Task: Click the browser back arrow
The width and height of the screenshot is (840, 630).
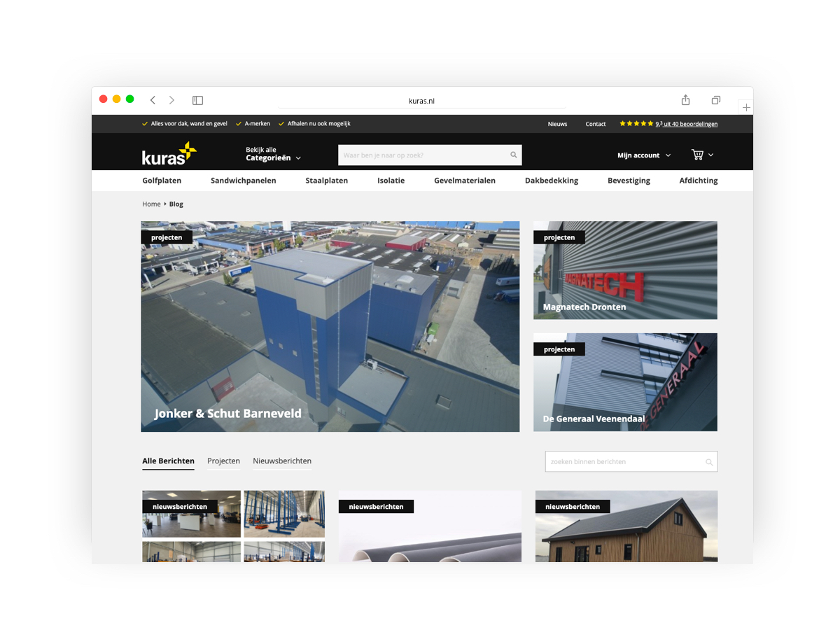Action: pos(153,100)
